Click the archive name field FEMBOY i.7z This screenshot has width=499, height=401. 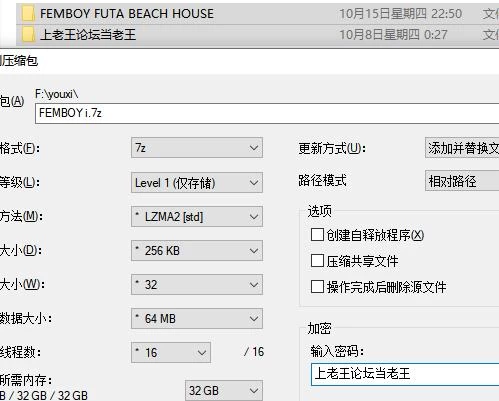pyautogui.click(x=267, y=113)
